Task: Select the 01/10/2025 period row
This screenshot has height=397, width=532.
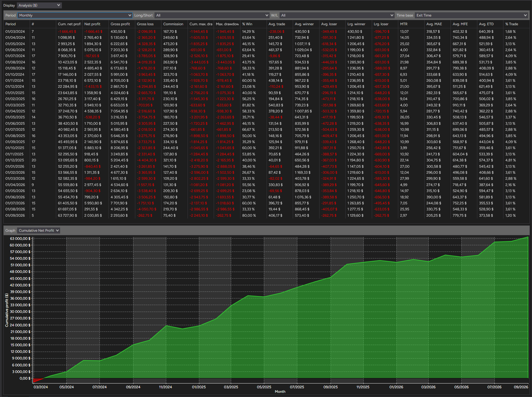Action: 267,148
